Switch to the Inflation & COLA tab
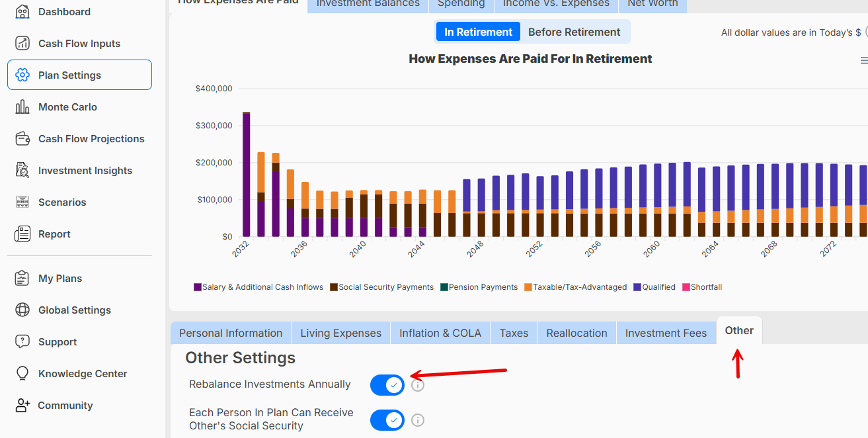Viewport: 868px width, 438px height. (x=440, y=333)
